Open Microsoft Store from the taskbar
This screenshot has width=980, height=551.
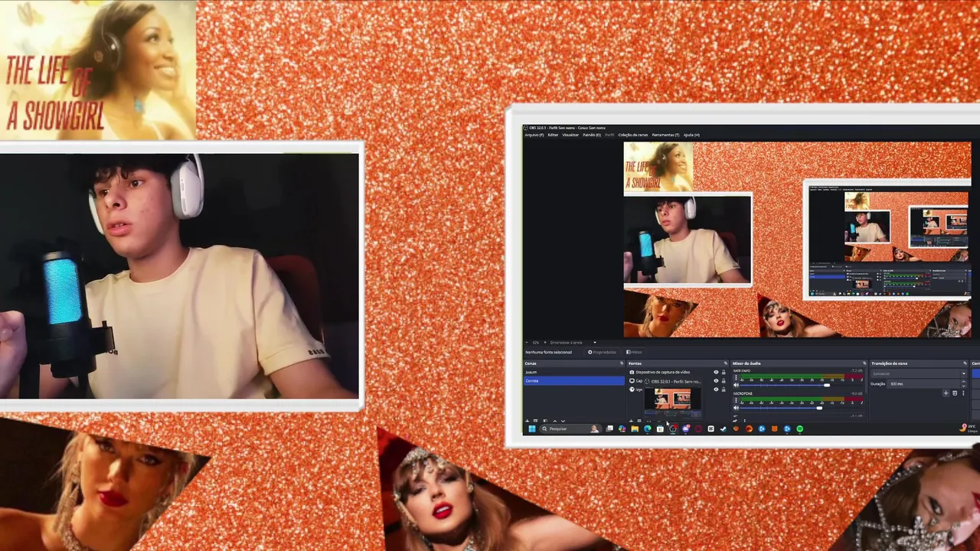[x=660, y=429]
